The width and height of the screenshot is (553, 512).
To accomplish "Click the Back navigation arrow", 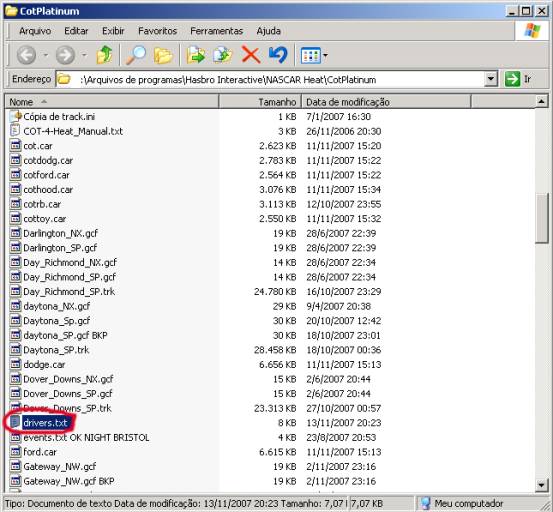I will [x=26, y=55].
